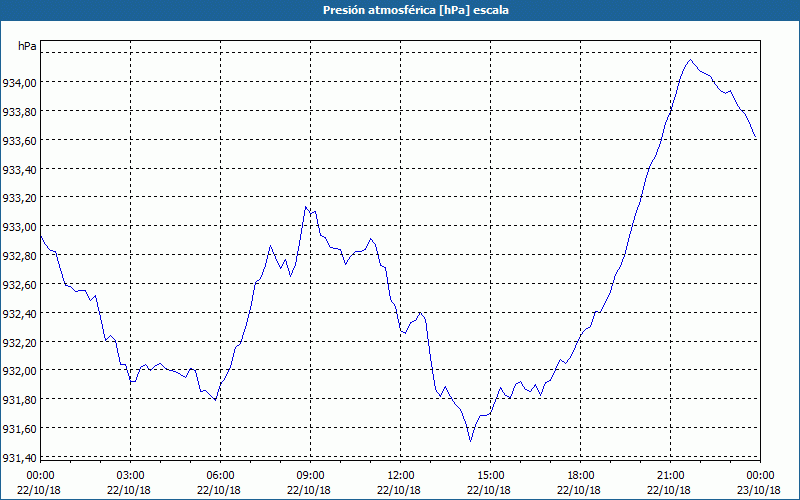Click the 23/10/18 date label
The height and width of the screenshot is (500, 800).
tap(759, 490)
